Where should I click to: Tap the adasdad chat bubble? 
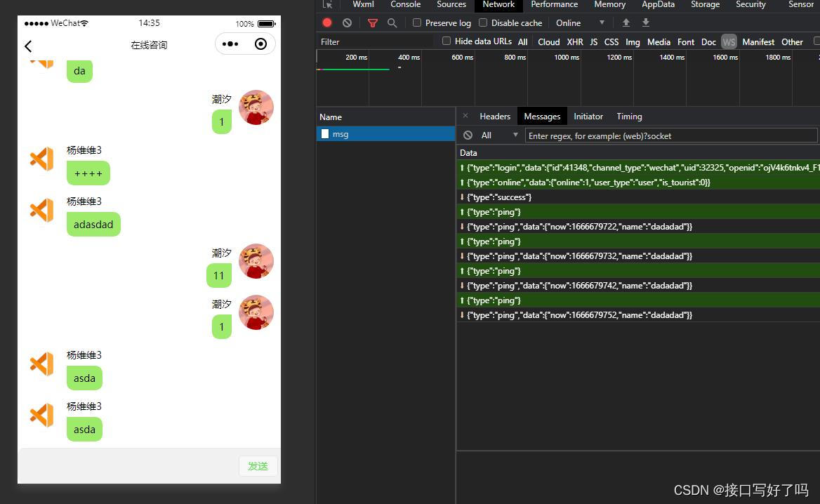(x=93, y=225)
